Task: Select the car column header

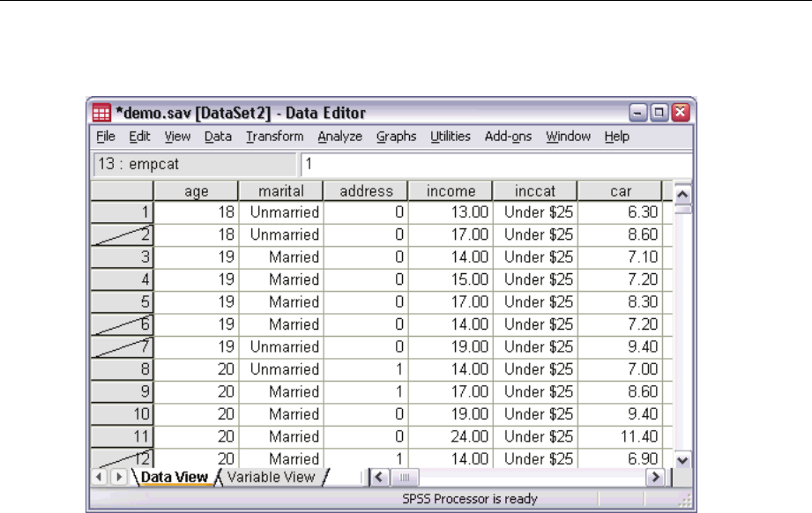Action: pyautogui.click(x=621, y=191)
